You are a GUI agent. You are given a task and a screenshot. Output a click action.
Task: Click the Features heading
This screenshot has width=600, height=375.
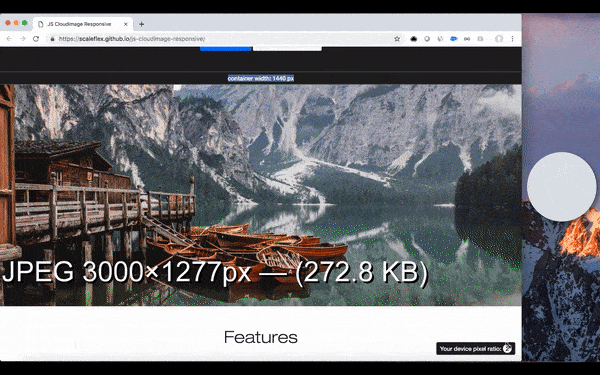tap(261, 337)
